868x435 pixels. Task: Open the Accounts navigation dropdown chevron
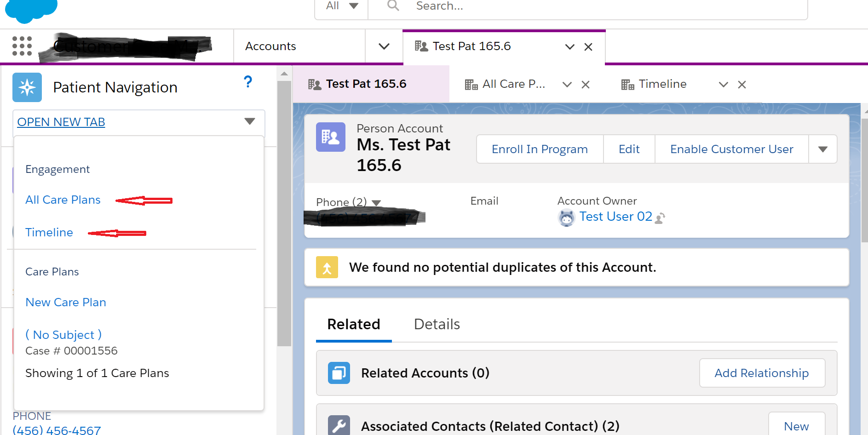coord(384,46)
